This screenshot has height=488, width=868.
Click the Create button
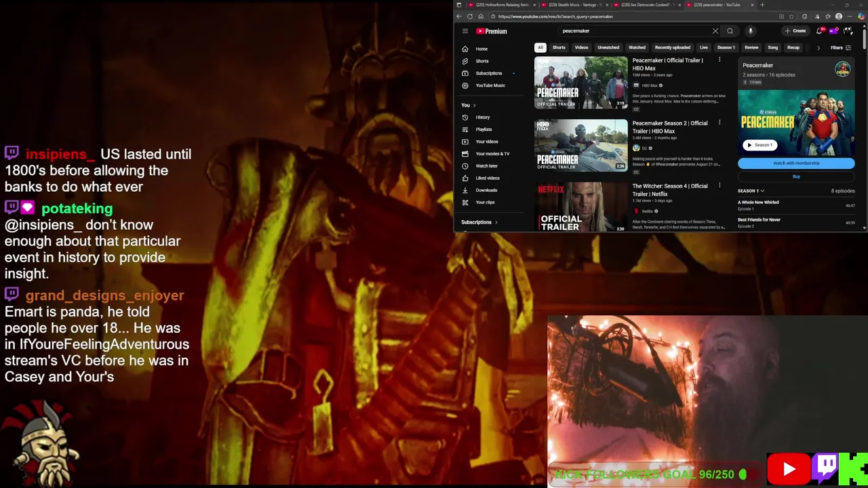pyautogui.click(x=795, y=31)
